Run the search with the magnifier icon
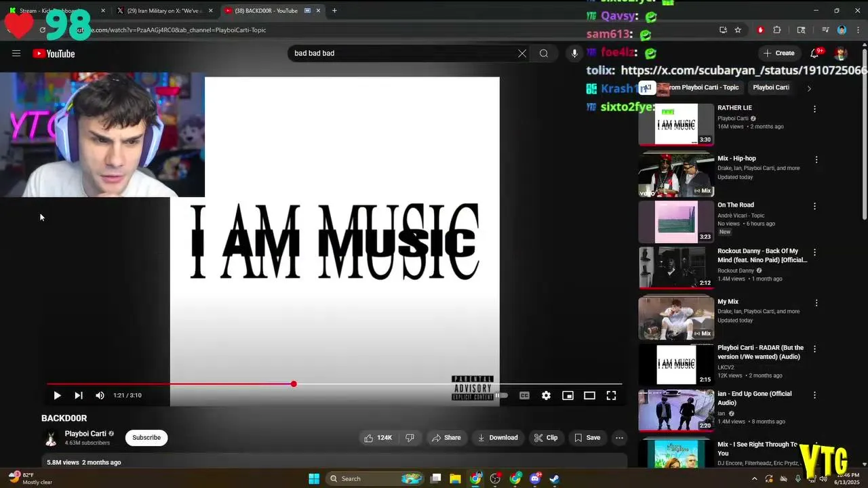868x488 pixels. click(x=544, y=53)
